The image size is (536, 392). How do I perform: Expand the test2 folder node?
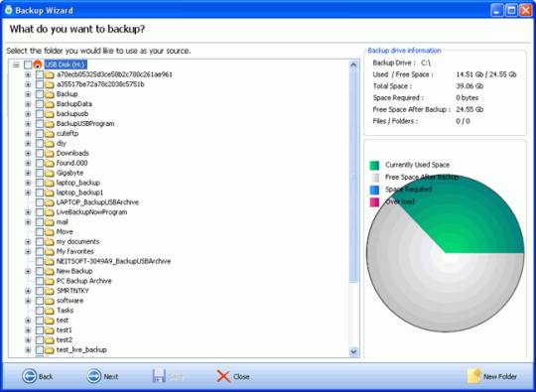pos(28,340)
